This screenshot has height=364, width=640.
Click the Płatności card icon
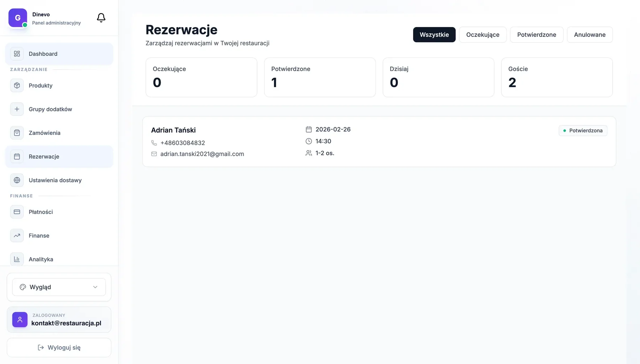point(17,212)
